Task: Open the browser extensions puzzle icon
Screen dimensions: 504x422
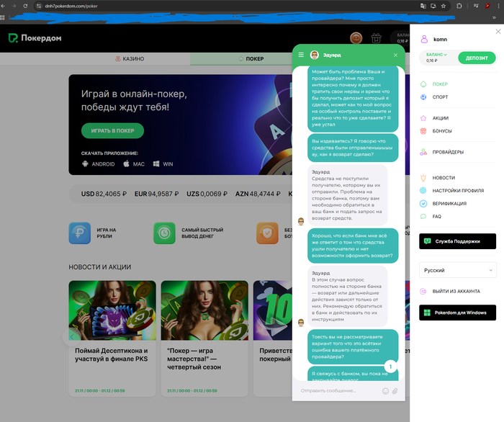Action: click(459, 6)
